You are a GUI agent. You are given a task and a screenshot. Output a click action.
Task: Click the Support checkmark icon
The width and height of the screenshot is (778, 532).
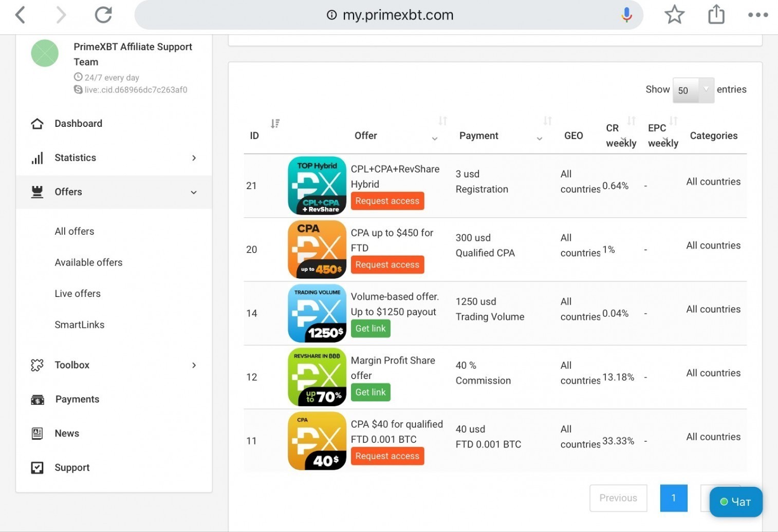(x=37, y=468)
